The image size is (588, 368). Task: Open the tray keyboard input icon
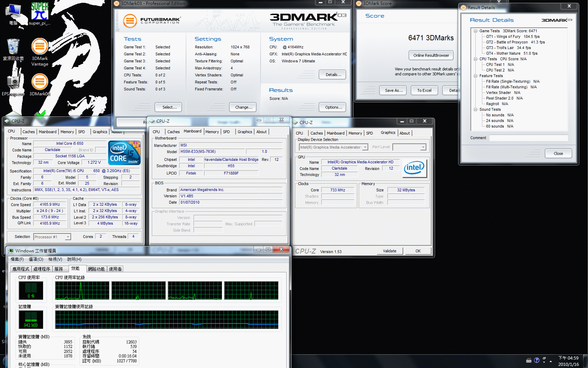(529, 360)
